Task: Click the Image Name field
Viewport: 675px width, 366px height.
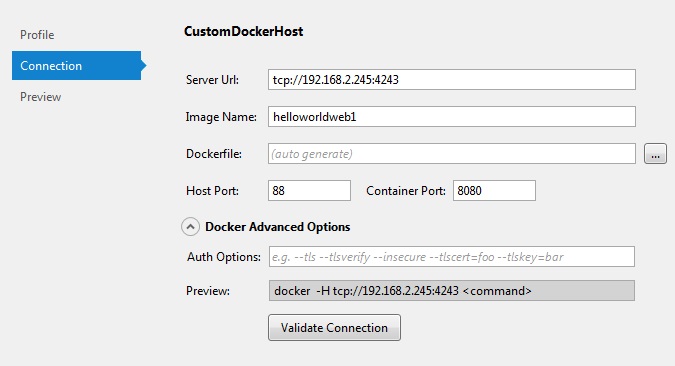Action: pos(452,117)
